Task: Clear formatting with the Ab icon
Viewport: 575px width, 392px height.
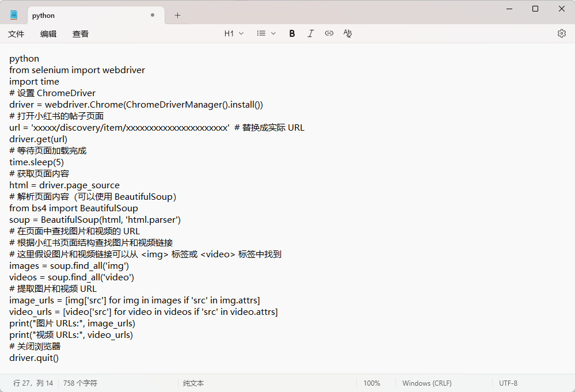Action: (348, 33)
